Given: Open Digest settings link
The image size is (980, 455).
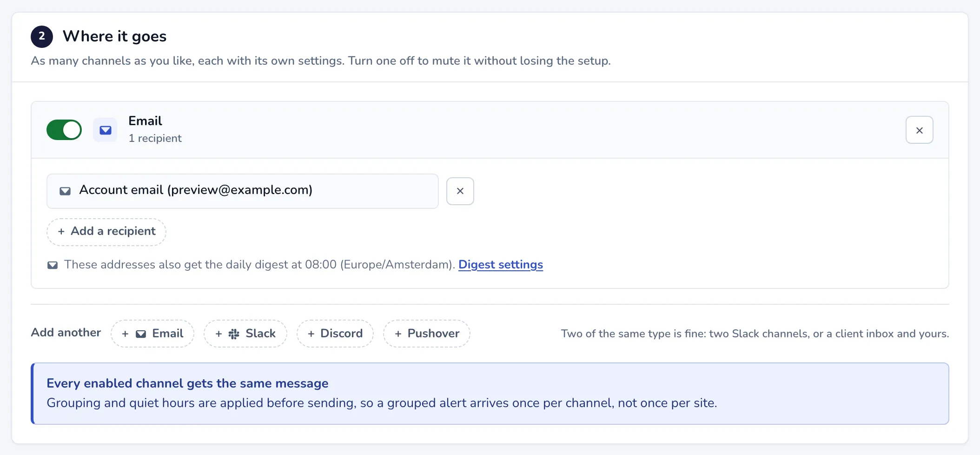Looking at the screenshot, I should click(500, 264).
